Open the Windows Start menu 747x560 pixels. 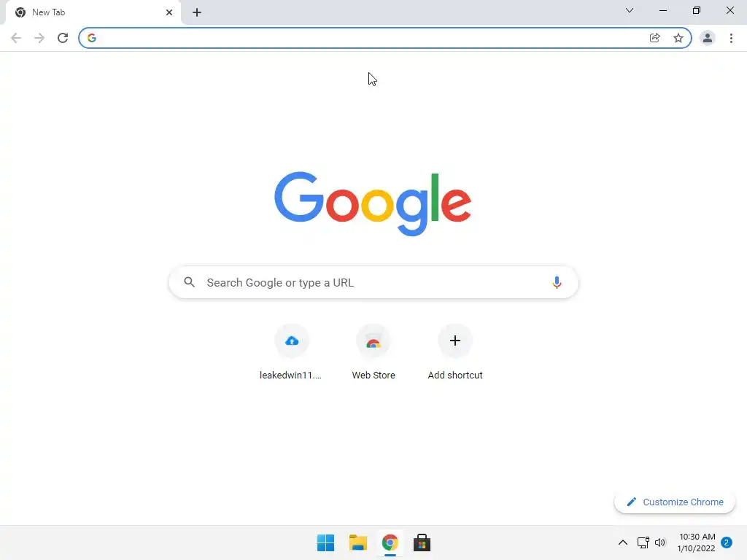[x=326, y=542]
